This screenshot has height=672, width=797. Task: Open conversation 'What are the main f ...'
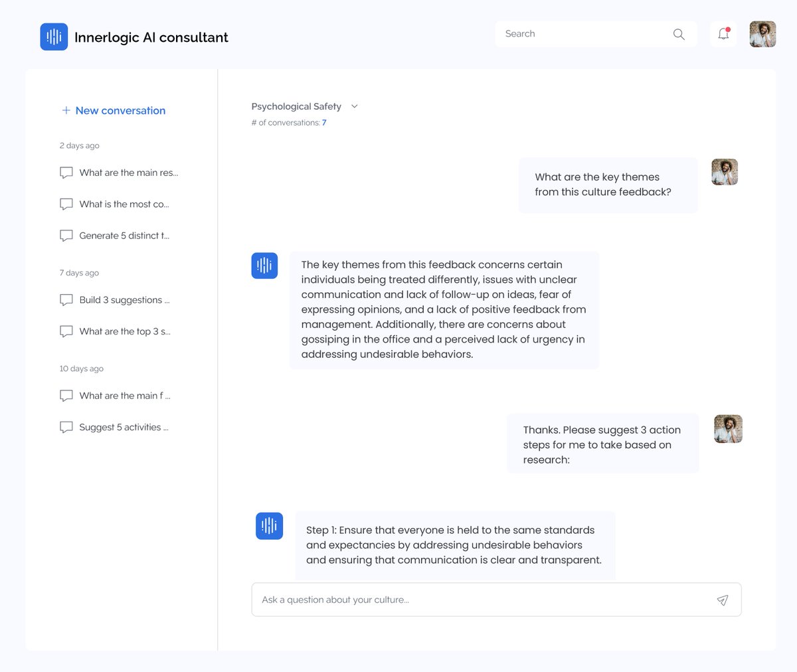point(115,396)
